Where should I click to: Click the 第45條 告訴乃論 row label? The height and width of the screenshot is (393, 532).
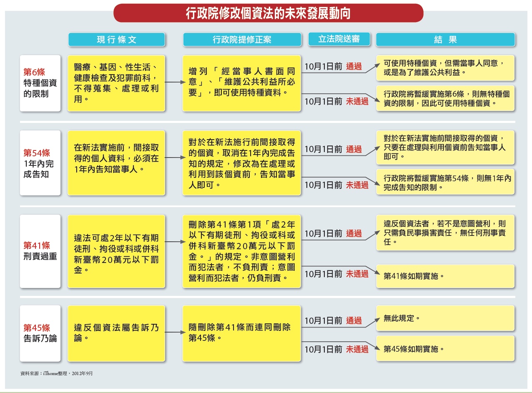[x=40, y=333]
